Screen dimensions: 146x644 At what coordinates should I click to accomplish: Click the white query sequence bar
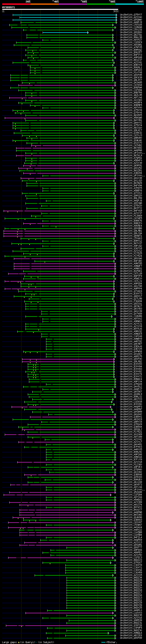tap(60, 10)
